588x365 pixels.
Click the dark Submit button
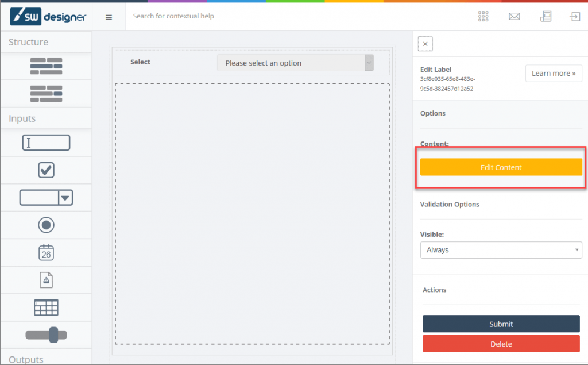click(501, 324)
